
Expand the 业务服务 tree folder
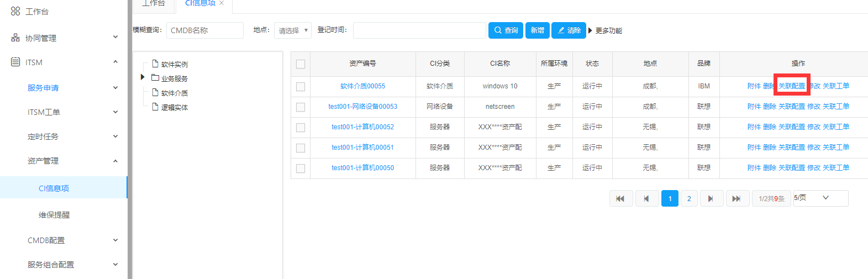143,77
